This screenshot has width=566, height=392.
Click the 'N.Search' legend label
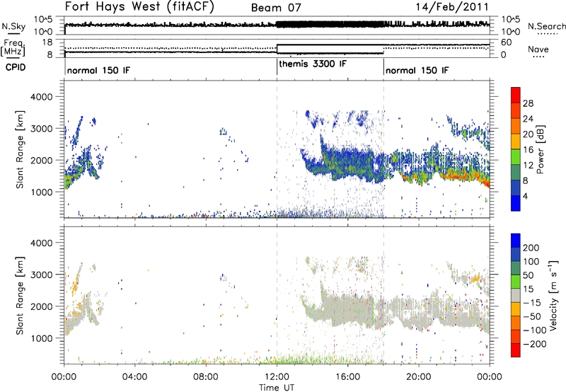point(546,26)
